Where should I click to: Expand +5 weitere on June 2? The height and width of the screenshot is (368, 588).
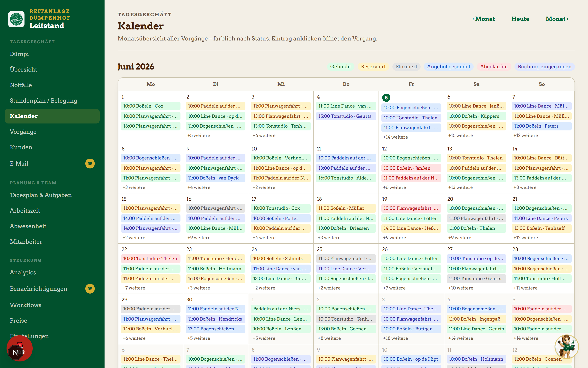(198, 135)
